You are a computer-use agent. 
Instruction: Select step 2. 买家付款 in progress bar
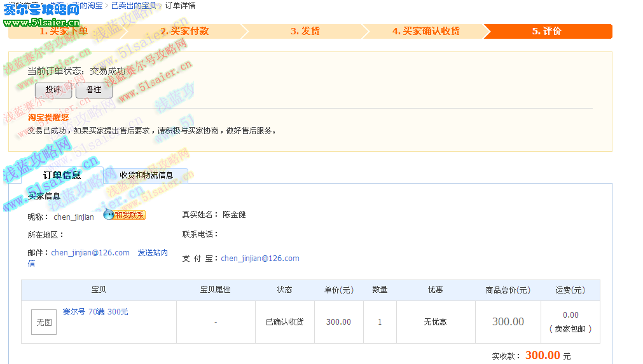pos(184,31)
